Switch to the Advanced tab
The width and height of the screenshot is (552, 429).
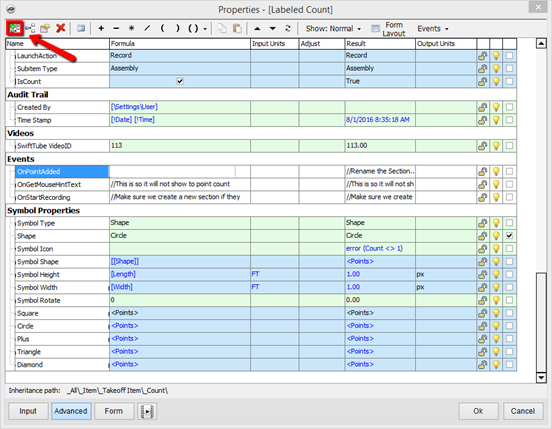click(x=71, y=411)
